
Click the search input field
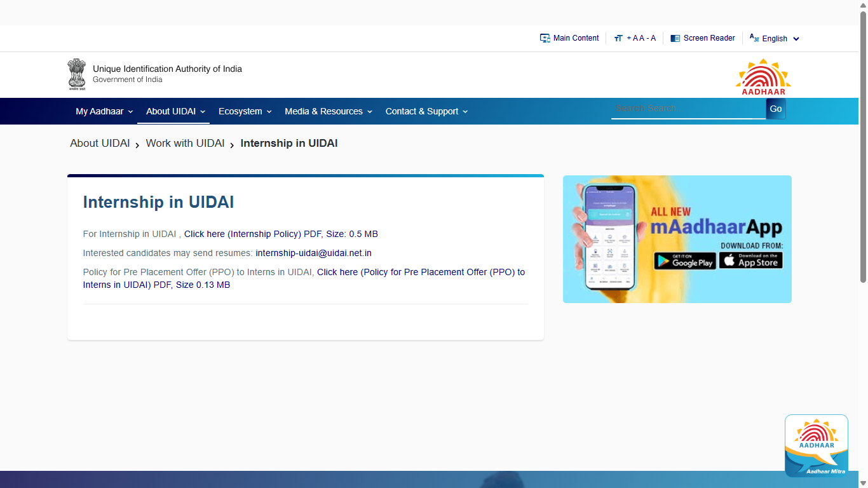[x=688, y=109]
